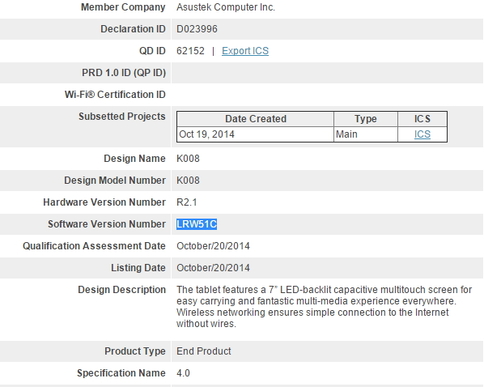
Task: Select the highlighted LRW51C software version
Action: [197, 224]
